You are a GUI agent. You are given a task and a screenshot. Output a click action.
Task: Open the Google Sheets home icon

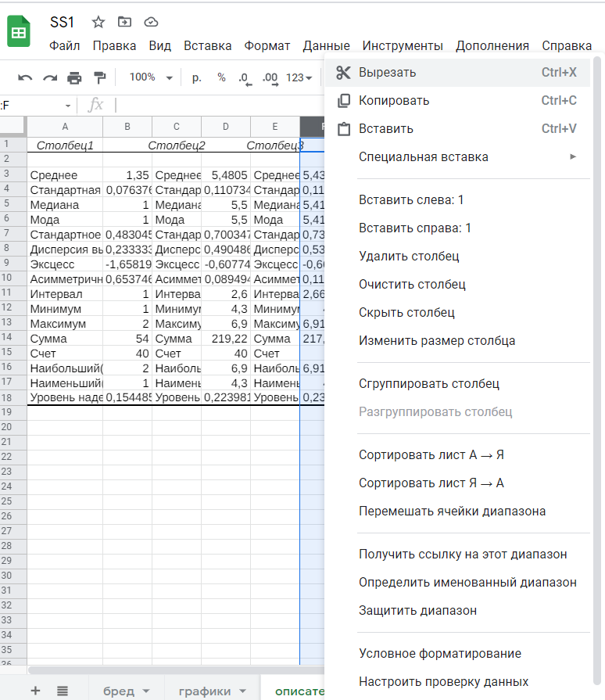click(x=19, y=31)
